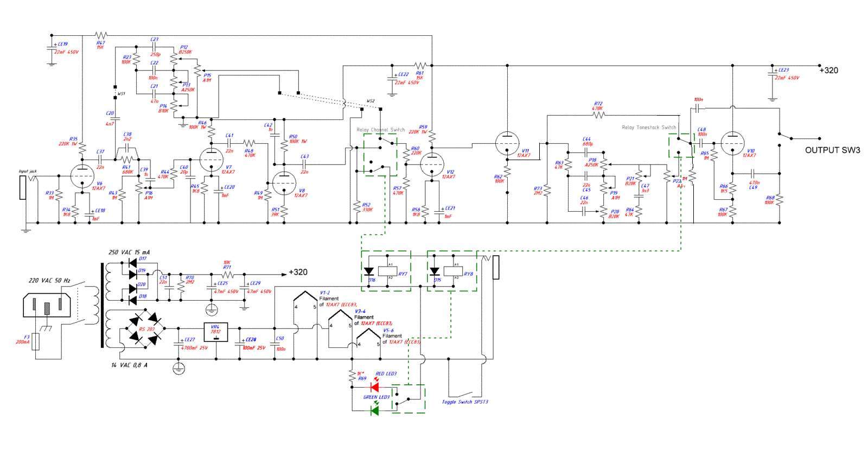Select the 220 VAC mains inlet socket

click(x=48, y=305)
